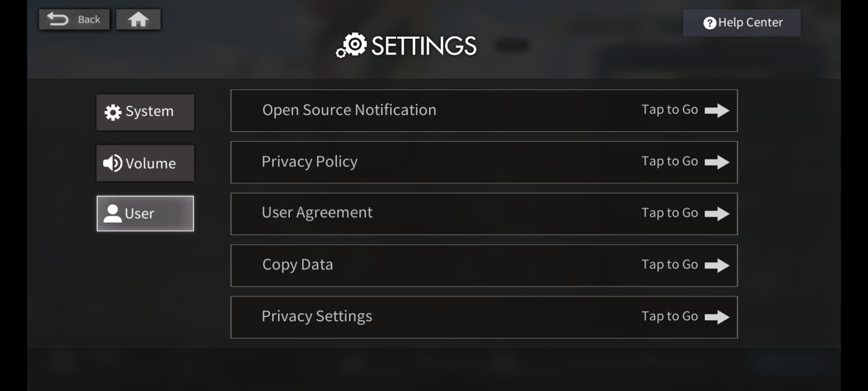Click the speaker icon on Volume tab
868x391 pixels.
[x=112, y=163]
